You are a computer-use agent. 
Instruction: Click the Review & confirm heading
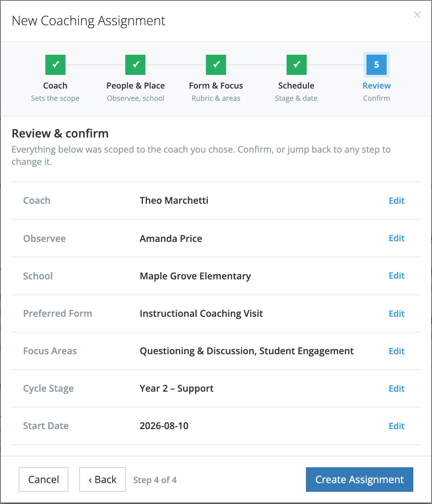coord(60,134)
